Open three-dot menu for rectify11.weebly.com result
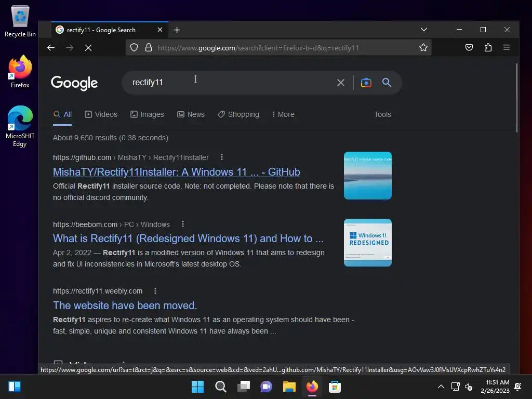Viewport: 532px width, 399px height. click(x=155, y=291)
